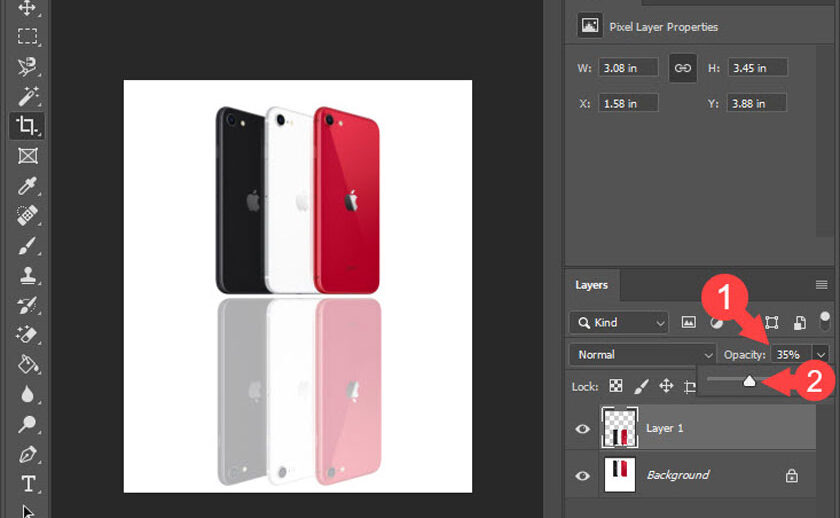The image size is (840, 518).
Task: Select the Rectangular Marquee tool
Action: pos(27,37)
